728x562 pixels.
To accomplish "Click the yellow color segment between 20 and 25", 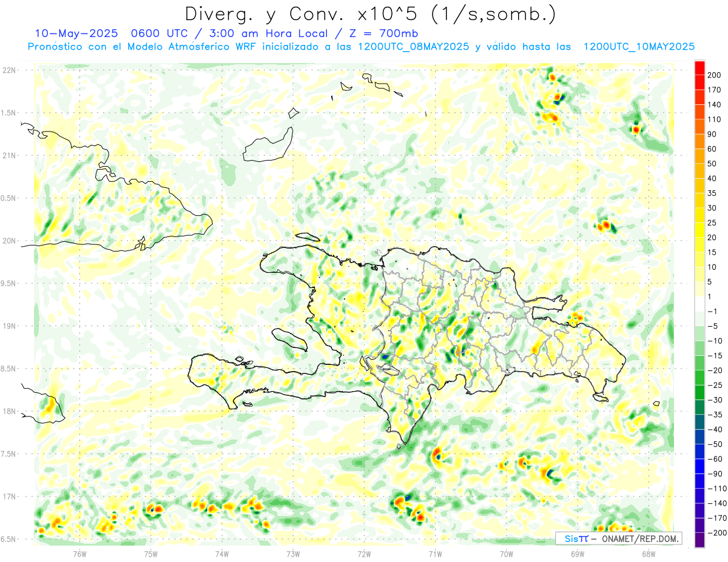I will pyautogui.click(x=699, y=230).
